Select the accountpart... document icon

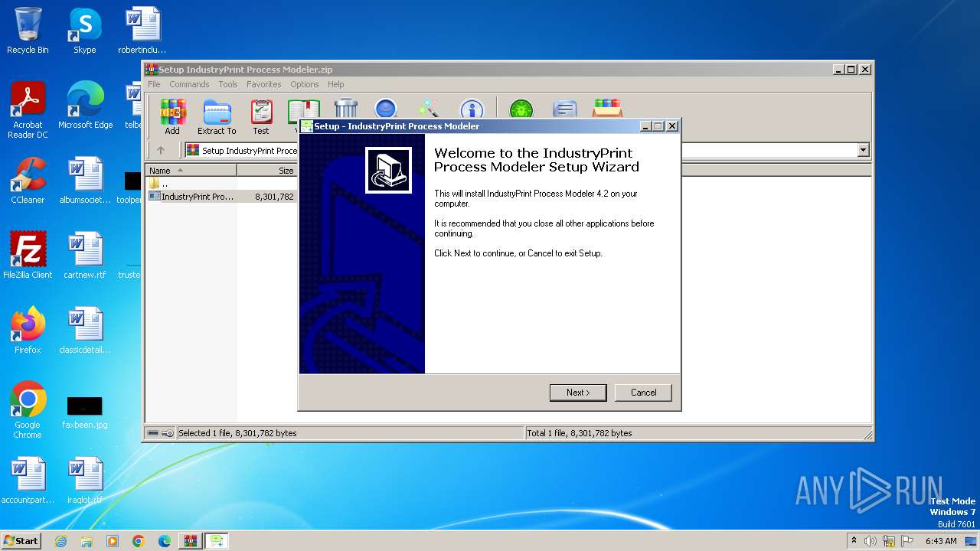[x=28, y=481]
